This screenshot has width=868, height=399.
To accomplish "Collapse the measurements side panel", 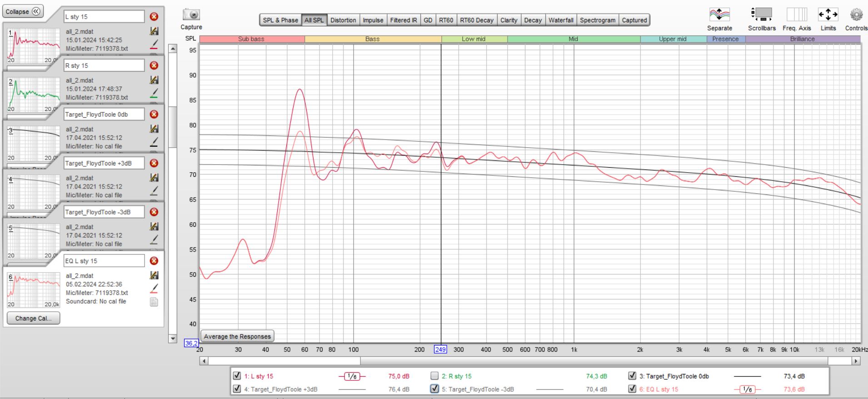I will pyautogui.click(x=23, y=12).
